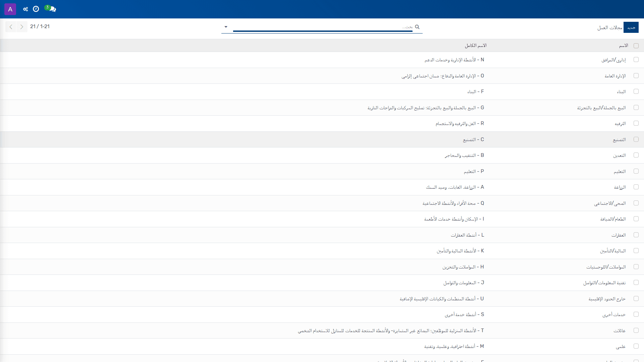Open the debug/settings gears icon
644x362 pixels.
click(x=25, y=9)
